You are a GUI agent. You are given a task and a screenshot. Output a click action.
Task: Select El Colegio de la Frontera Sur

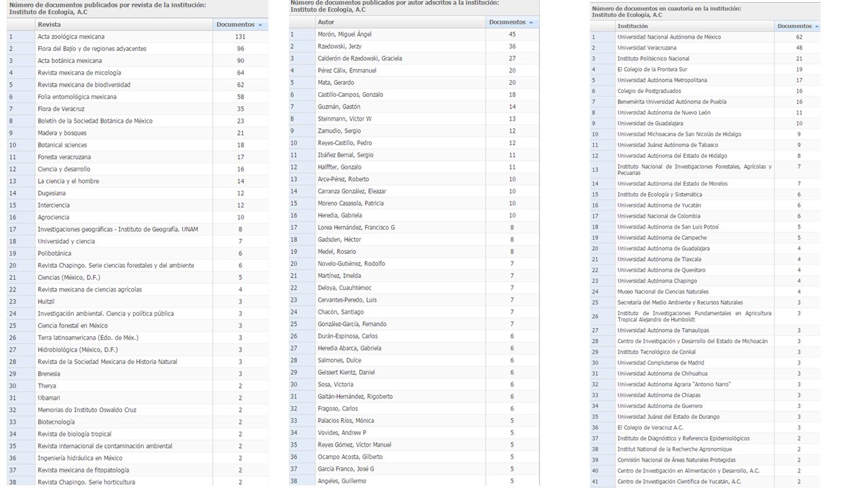click(705, 70)
